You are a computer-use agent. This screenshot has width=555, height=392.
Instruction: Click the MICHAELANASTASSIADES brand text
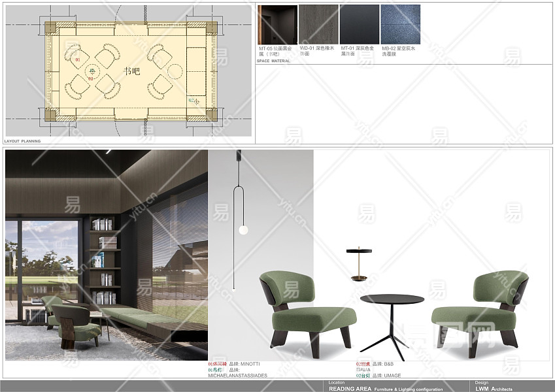(237, 376)
